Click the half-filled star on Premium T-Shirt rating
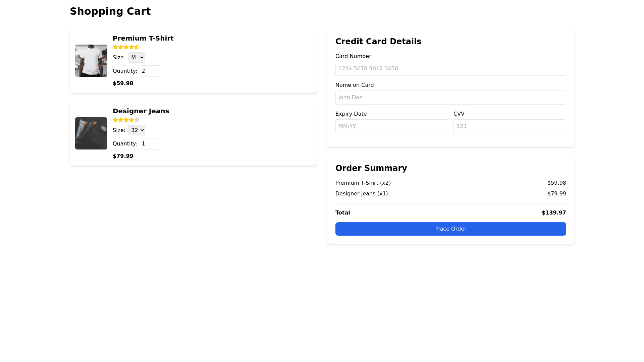Viewport: 644px width, 362px height. (137, 47)
